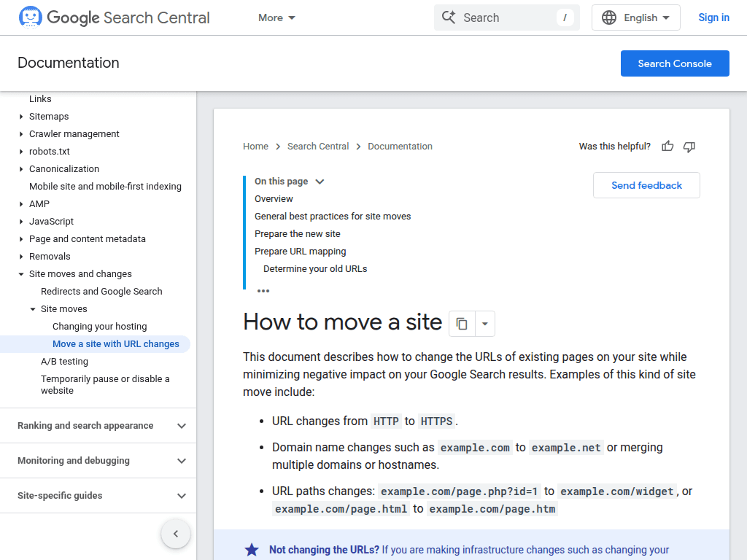The image size is (747, 560).
Task: Click the example.net inline code text
Action: pos(566,448)
